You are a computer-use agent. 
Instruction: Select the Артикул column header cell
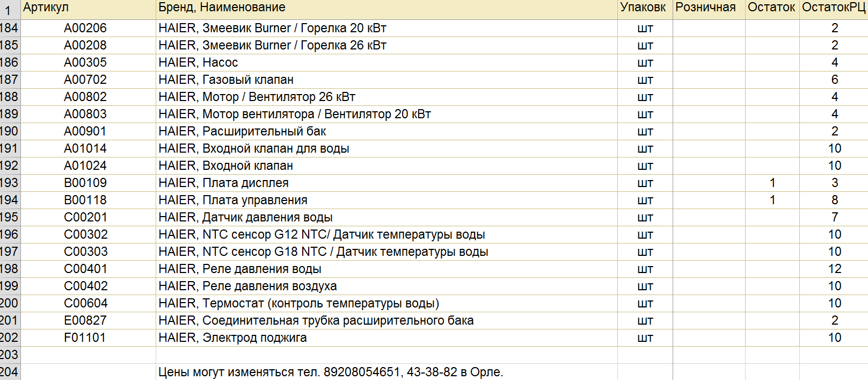[x=88, y=10]
